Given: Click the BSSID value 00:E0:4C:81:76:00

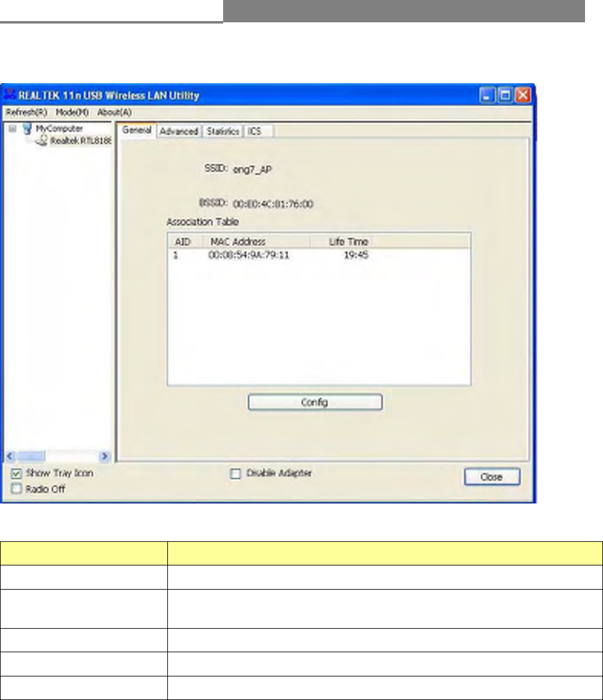Looking at the screenshot, I should pos(273,205).
